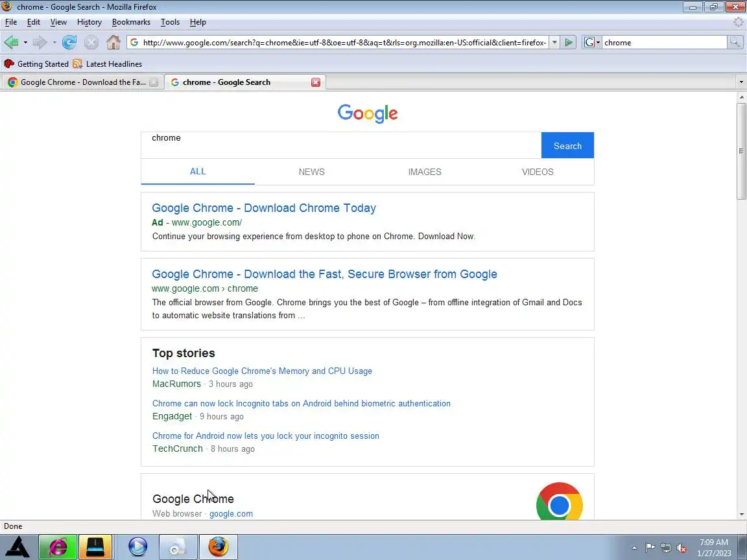
Task: Open the MacRumors memory and CPU story
Action: [x=262, y=371]
